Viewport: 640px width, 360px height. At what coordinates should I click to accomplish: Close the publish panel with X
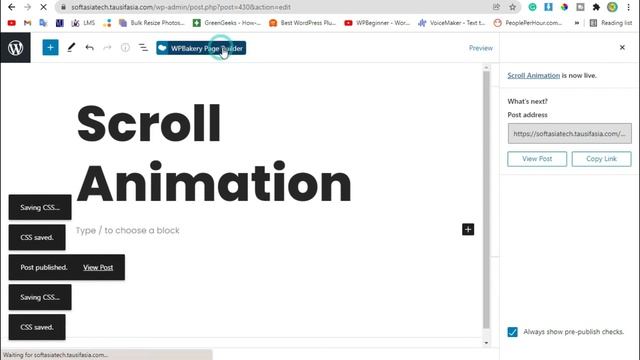tap(622, 48)
